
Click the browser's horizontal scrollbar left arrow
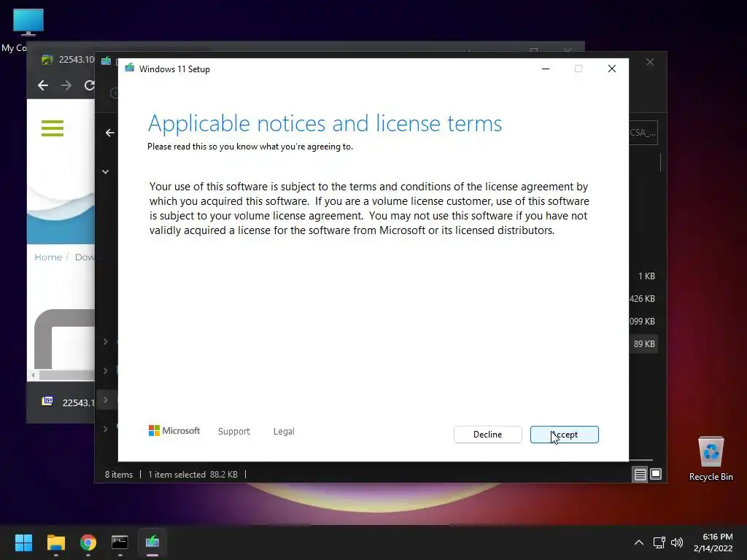tap(32, 376)
